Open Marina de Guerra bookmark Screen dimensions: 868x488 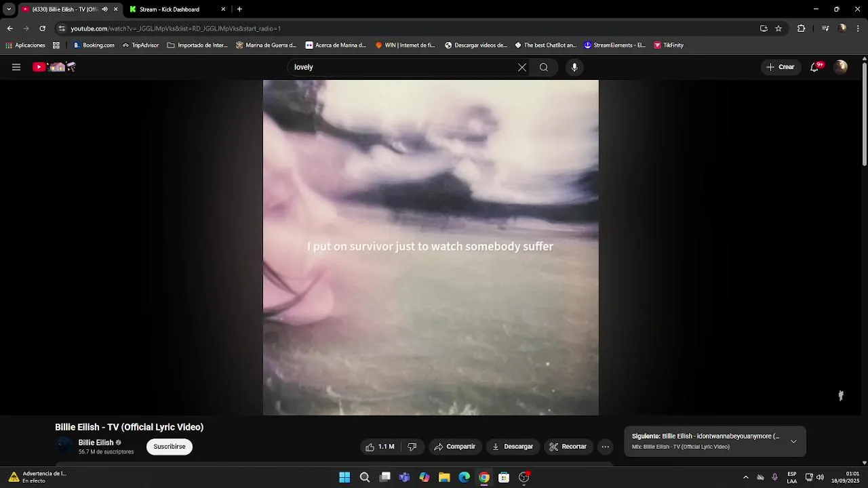point(266,45)
